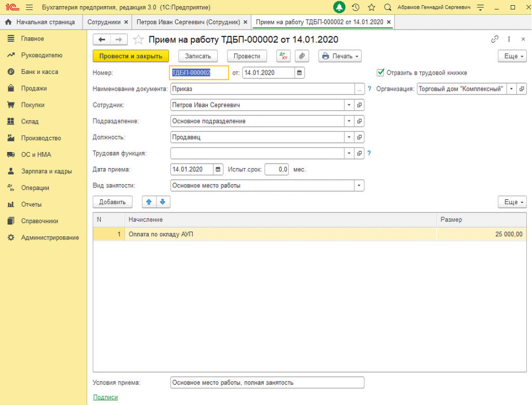Show Дт/Кт postings icon

[x=283, y=56]
